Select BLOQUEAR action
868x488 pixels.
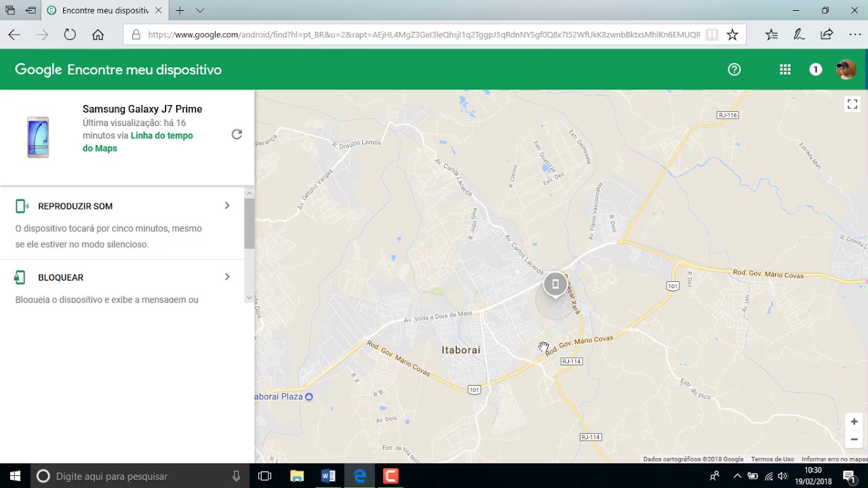click(x=60, y=277)
